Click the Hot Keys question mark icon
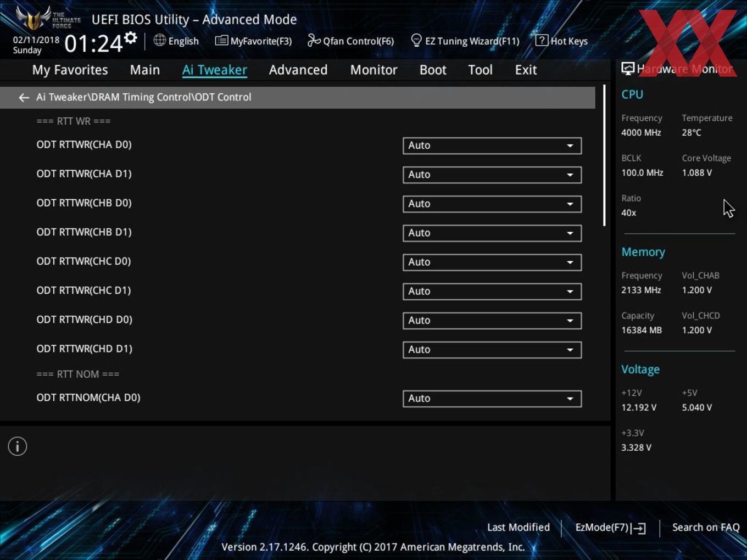The height and width of the screenshot is (560, 747). (542, 40)
